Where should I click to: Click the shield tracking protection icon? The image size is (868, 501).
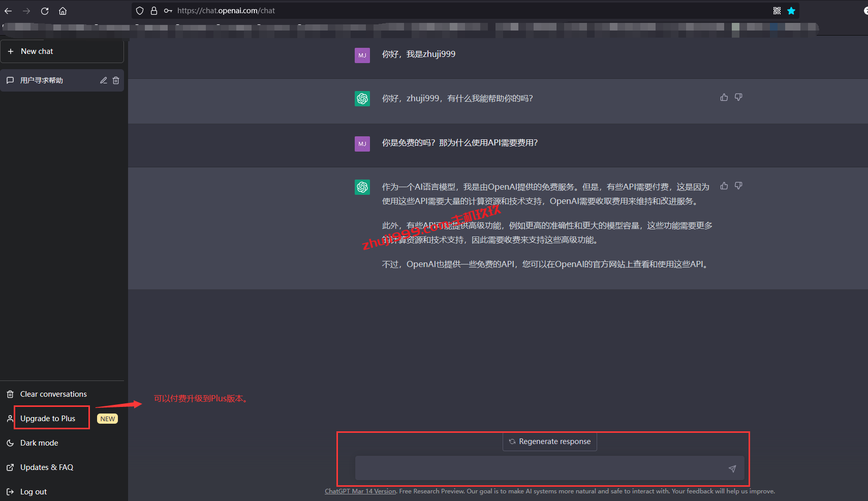click(x=140, y=11)
